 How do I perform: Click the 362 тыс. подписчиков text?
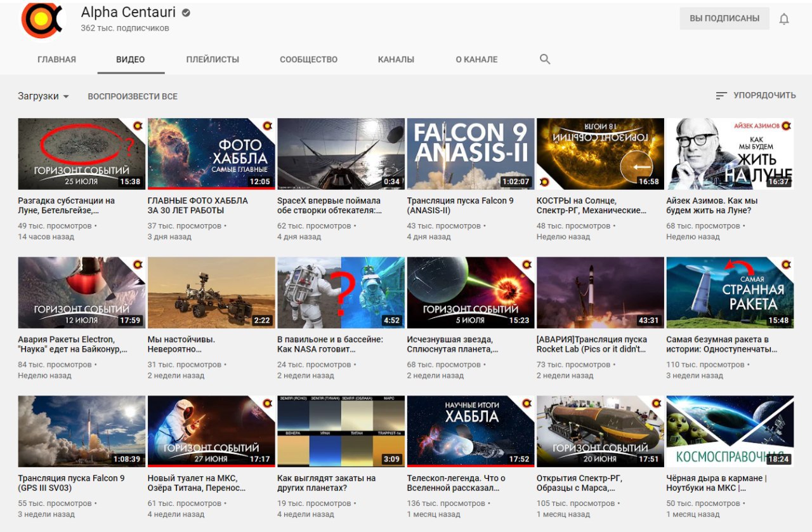[x=125, y=29]
